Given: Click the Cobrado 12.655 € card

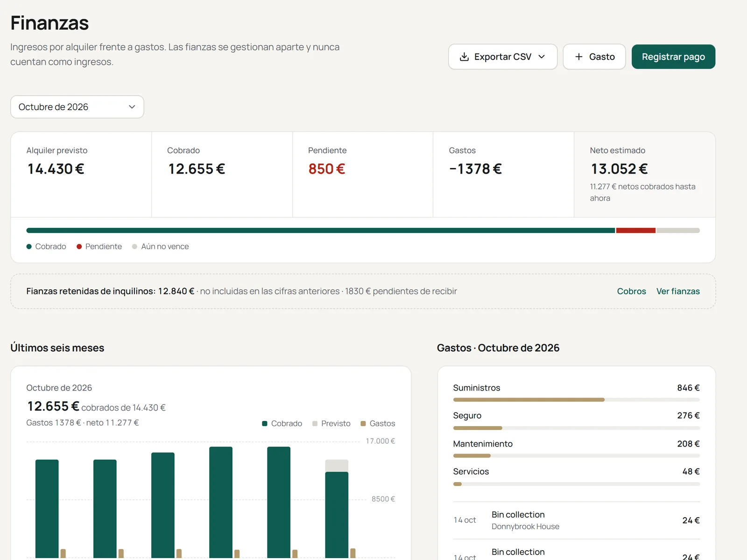Looking at the screenshot, I should 222,175.
